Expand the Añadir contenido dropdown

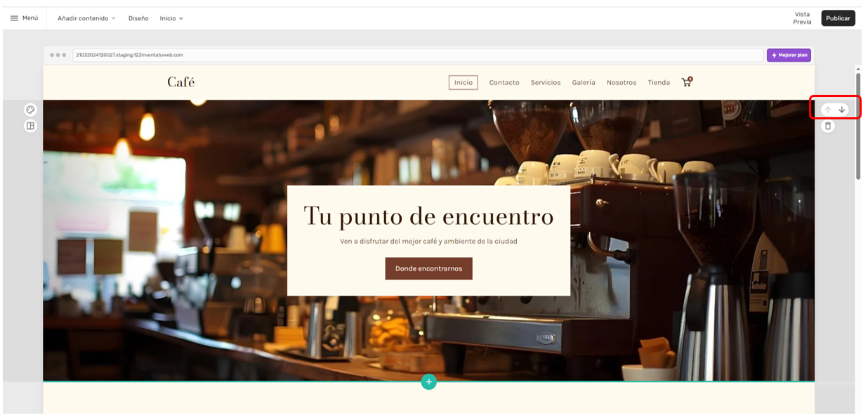[86, 18]
